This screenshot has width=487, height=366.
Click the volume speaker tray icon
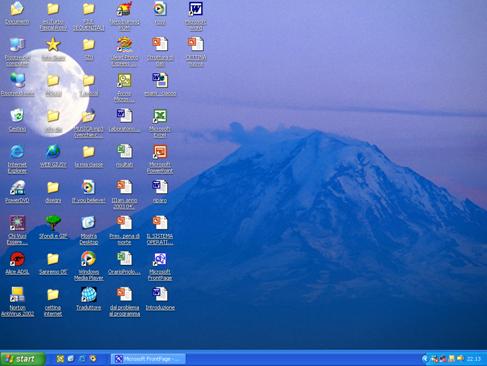tap(460, 359)
